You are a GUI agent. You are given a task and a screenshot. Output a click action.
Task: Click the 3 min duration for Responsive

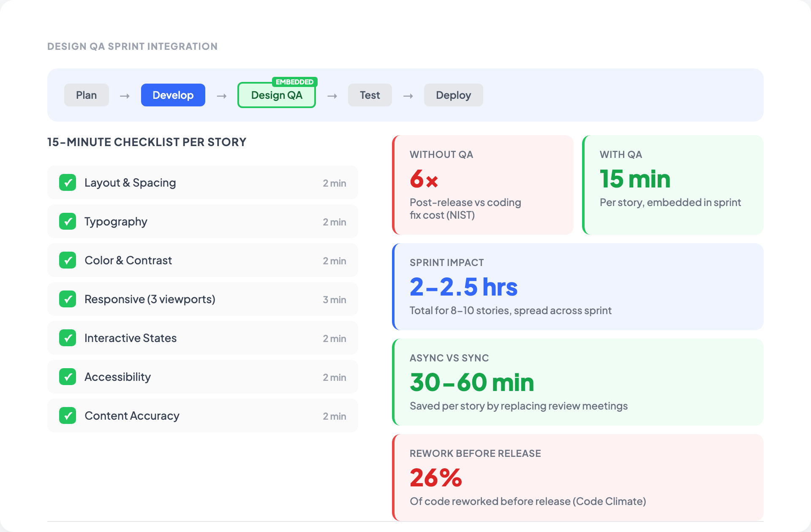pyautogui.click(x=335, y=300)
